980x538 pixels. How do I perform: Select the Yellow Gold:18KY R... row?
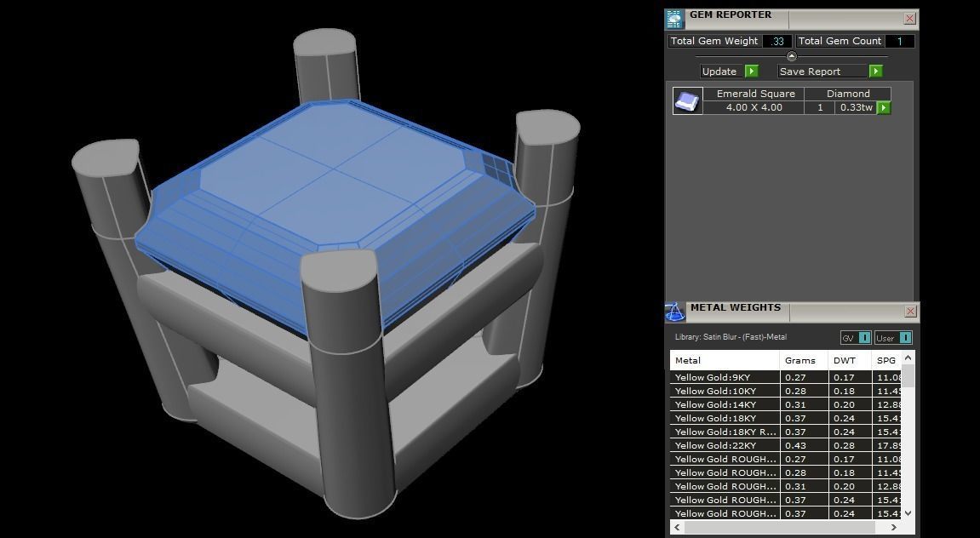point(786,432)
